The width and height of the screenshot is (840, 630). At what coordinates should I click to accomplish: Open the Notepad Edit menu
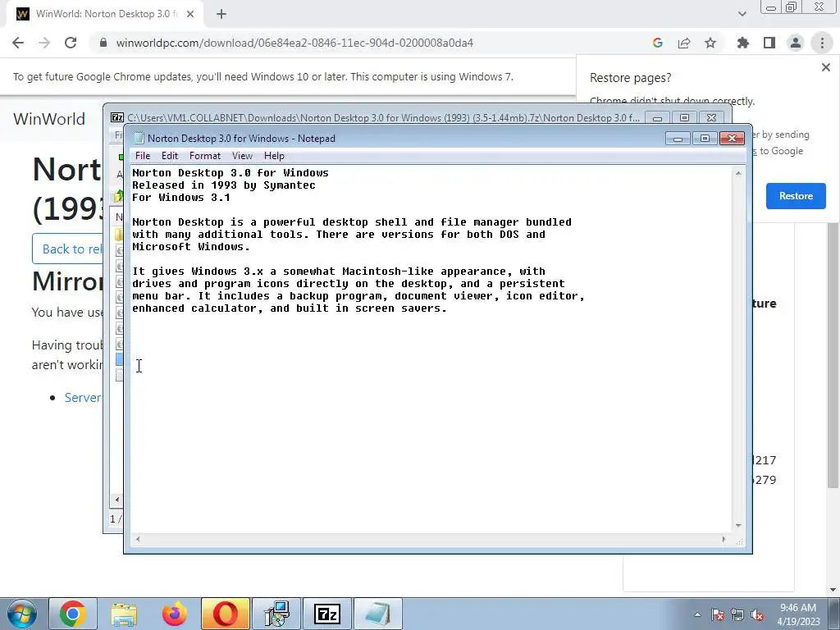click(169, 156)
